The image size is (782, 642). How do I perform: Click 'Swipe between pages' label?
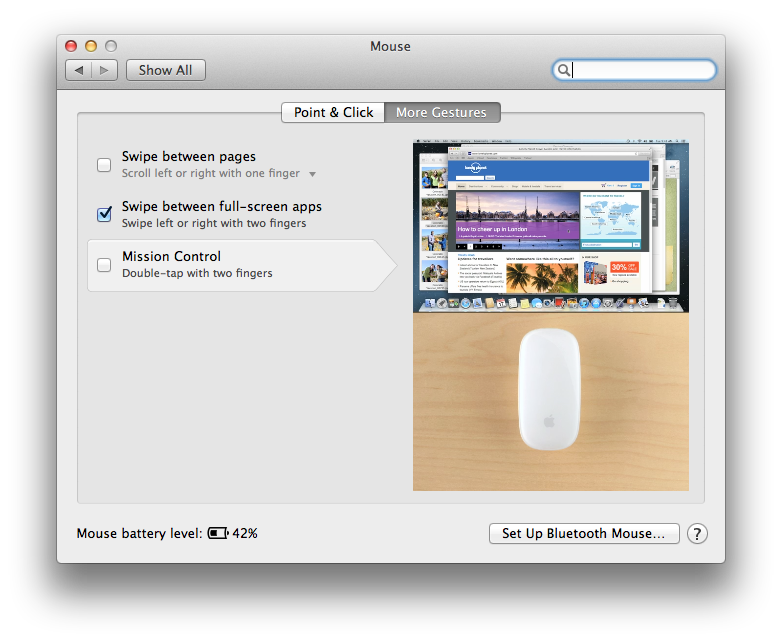point(189,157)
